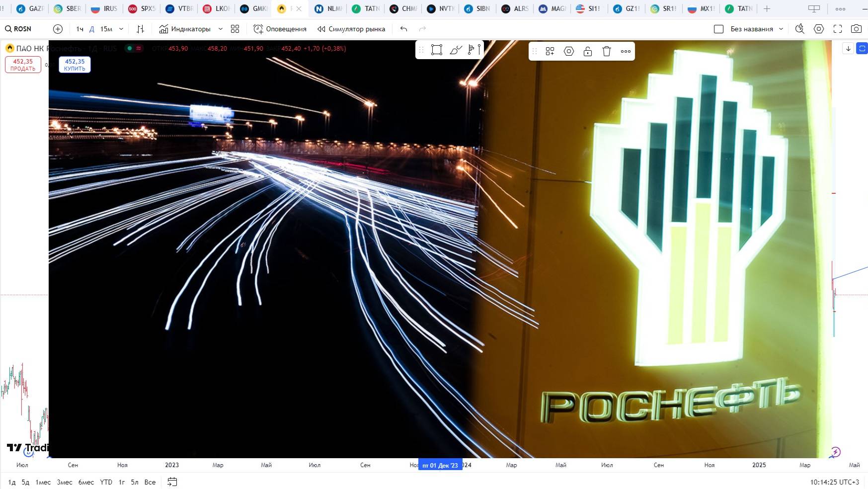Switch to the VTBR tab

[x=179, y=8]
